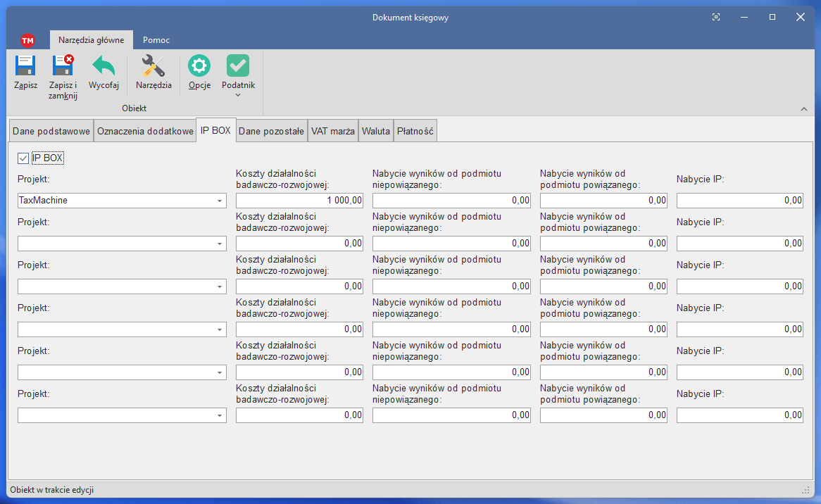Expand the Podatnik dropdown arrow

(238, 95)
